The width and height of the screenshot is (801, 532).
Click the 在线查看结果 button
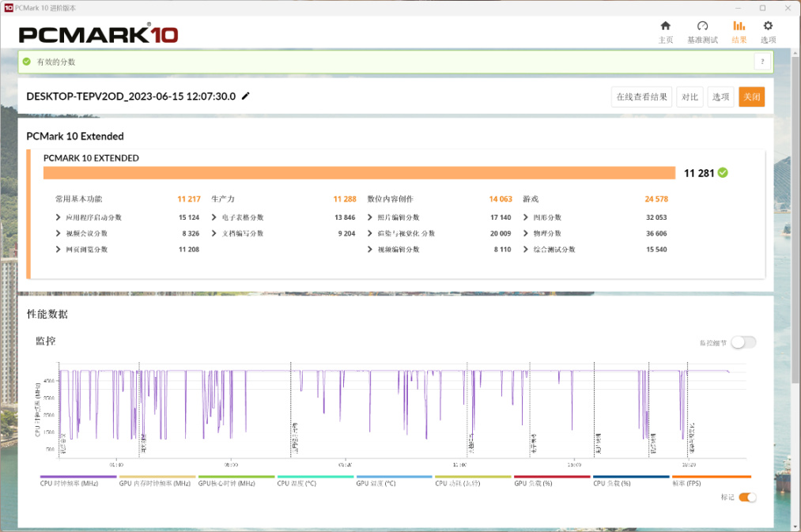(x=641, y=97)
